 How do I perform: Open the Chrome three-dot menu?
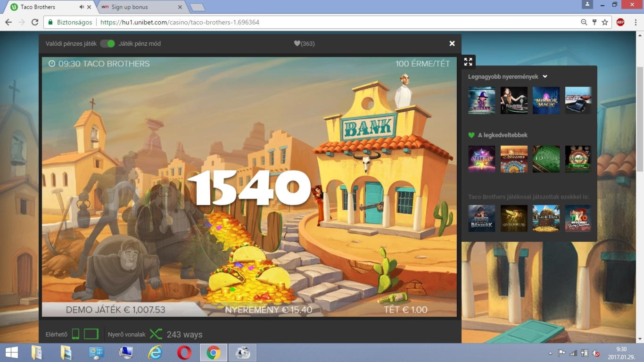635,22
